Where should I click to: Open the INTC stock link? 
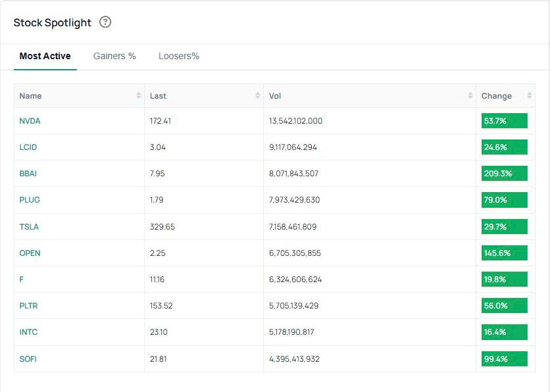(x=28, y=332)
